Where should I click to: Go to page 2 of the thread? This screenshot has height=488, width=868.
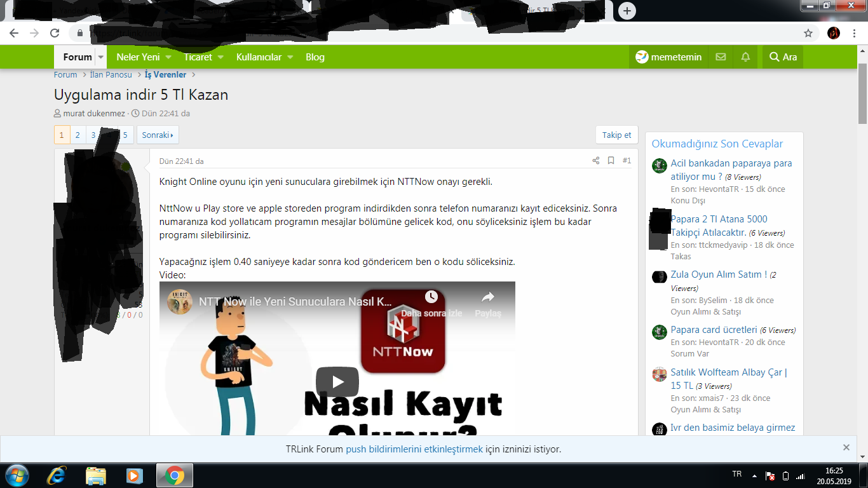click(x=78, y=135)
